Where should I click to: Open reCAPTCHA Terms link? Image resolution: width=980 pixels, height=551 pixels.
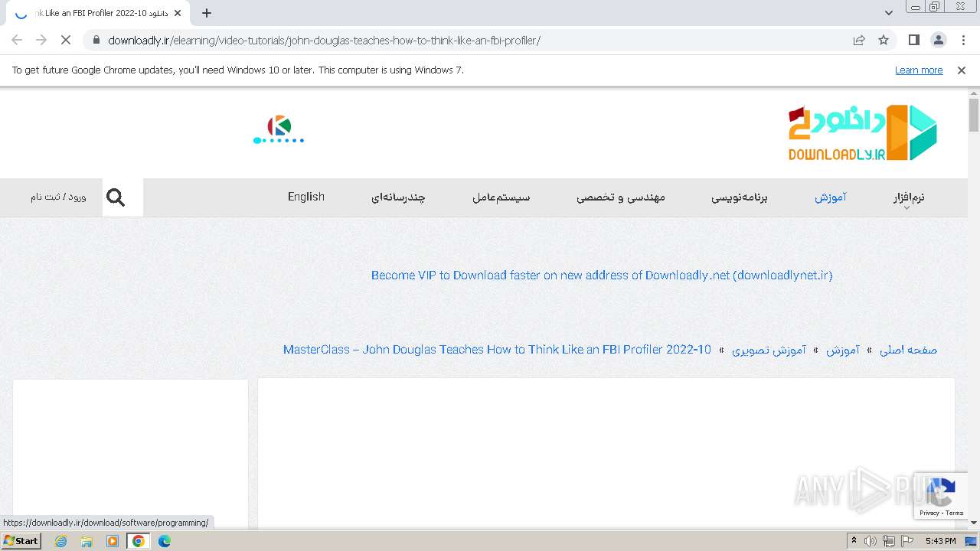click(955, 513)
